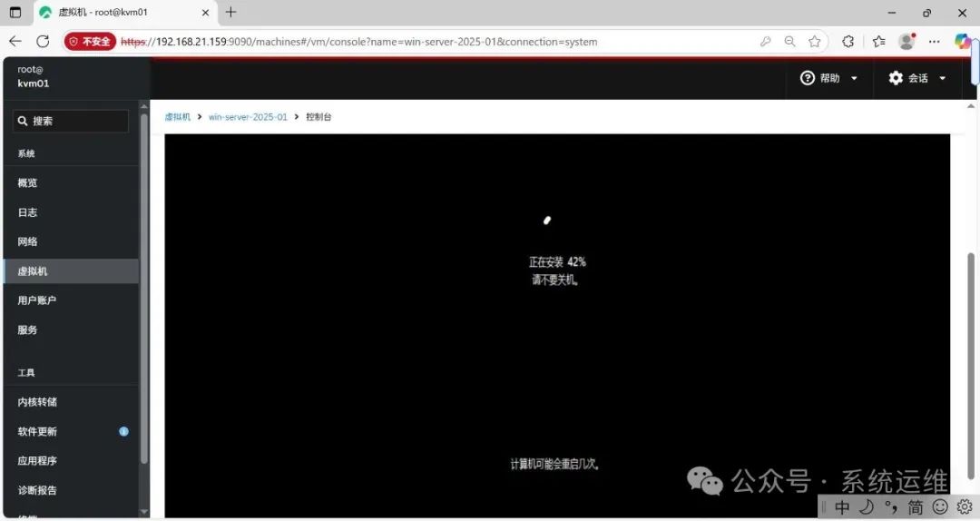980x521 pixels.
Task: Expand the 会话 session dropdown
Action: coord(917,78)
